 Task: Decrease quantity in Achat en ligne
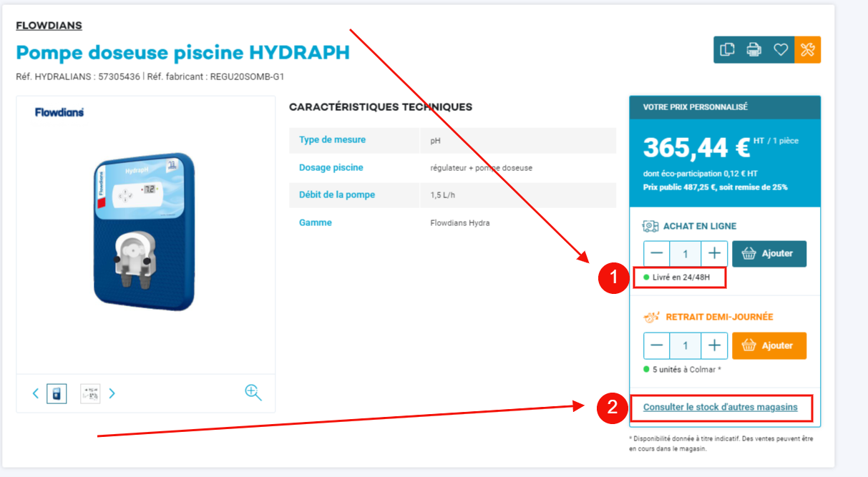657,253
